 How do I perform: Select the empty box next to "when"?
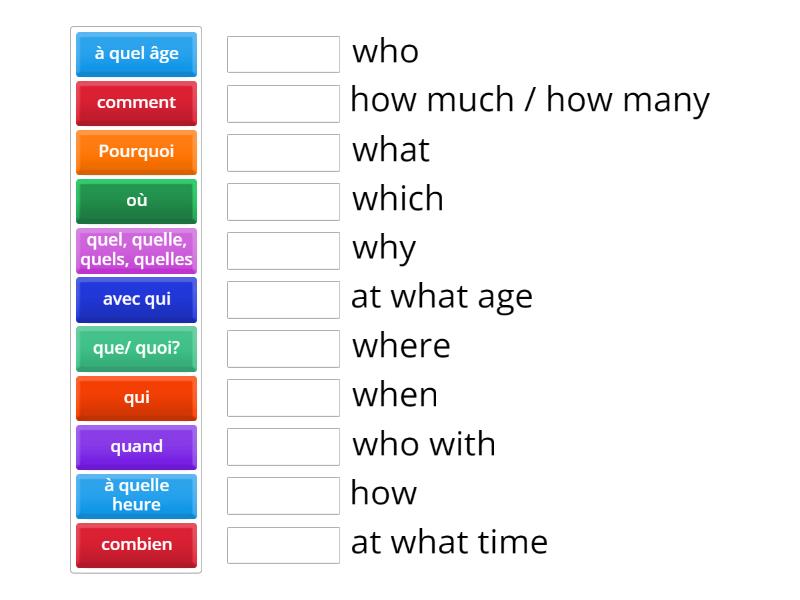click(x=283, y=397)
